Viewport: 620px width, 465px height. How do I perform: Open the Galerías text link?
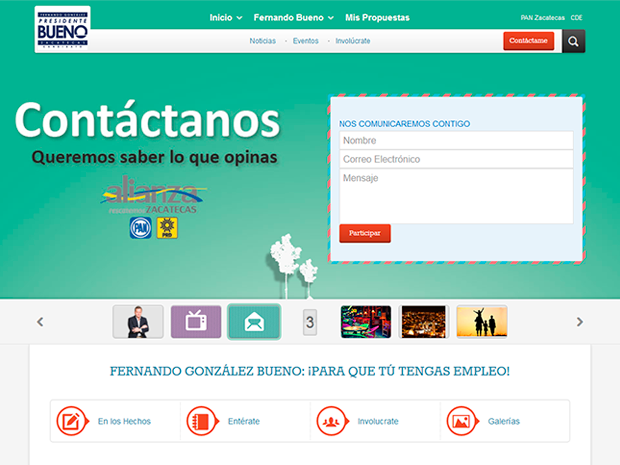[x=504, y=422]
